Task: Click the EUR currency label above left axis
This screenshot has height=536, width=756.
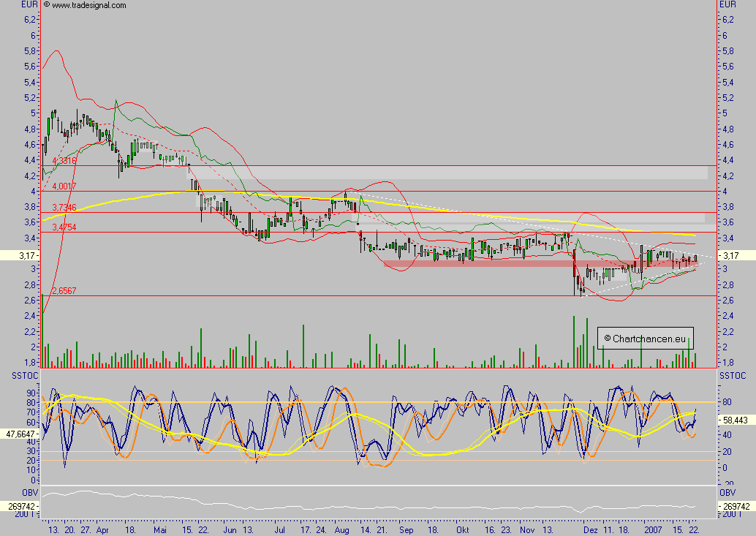Action: pos(29,4)
